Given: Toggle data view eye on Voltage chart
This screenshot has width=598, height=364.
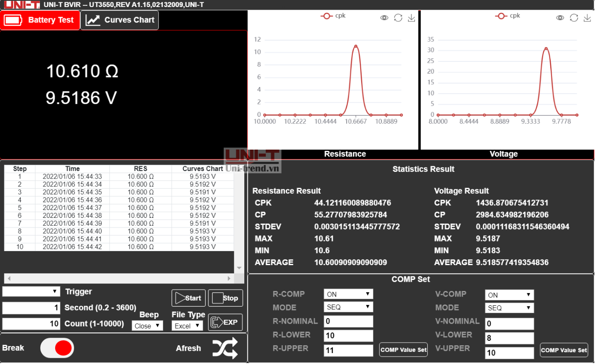Looking at the screenshot, I should (560, 18).
